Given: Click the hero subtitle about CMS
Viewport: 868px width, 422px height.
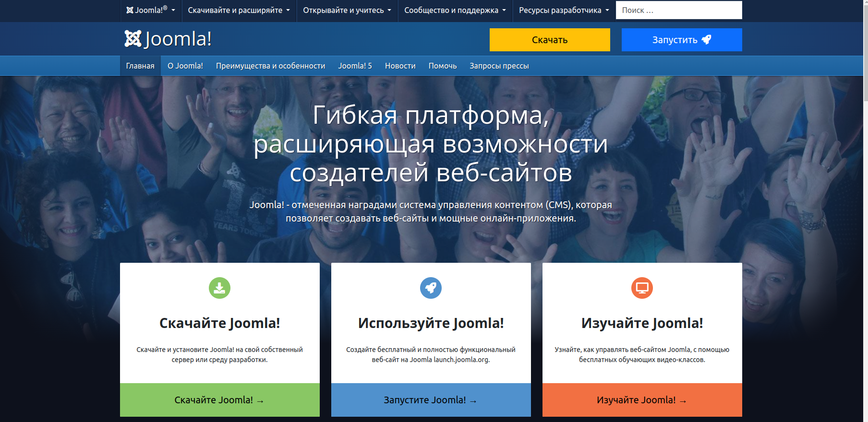Looking at the screenshot, I should 431,211.
